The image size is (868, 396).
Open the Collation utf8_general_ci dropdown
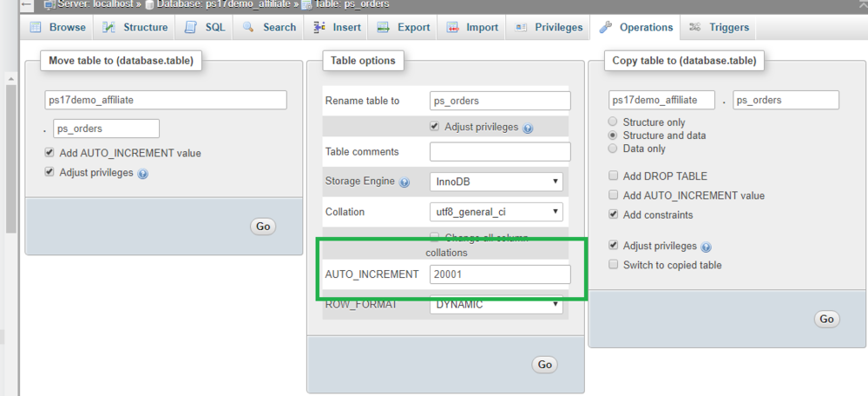496,212
